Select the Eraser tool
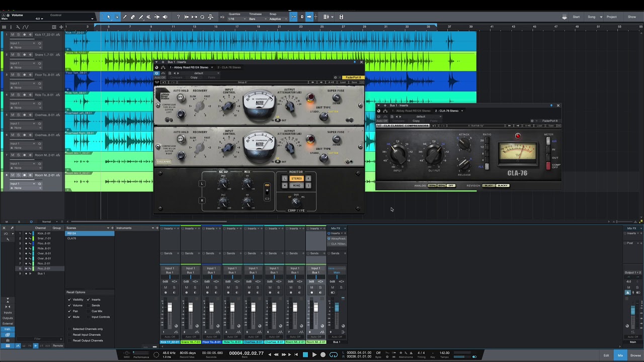This screenshot has width=644, height=362. tap(133, 17)
